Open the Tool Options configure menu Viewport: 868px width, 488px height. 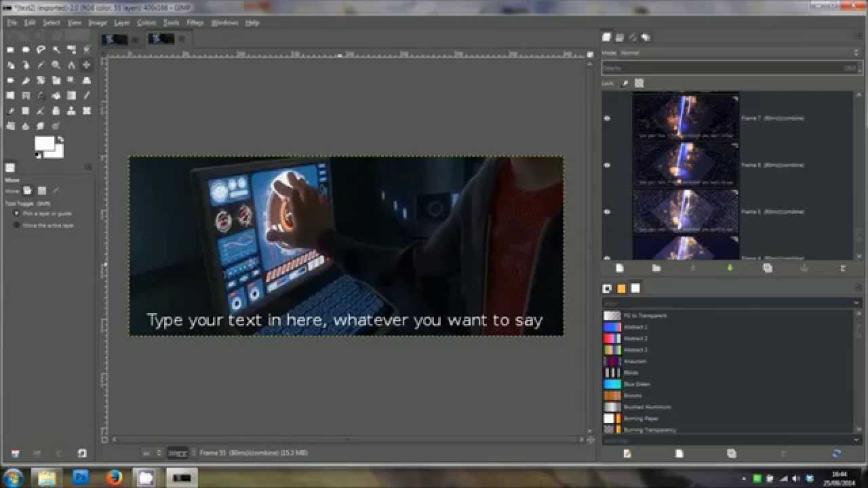[x=88, y=167]
